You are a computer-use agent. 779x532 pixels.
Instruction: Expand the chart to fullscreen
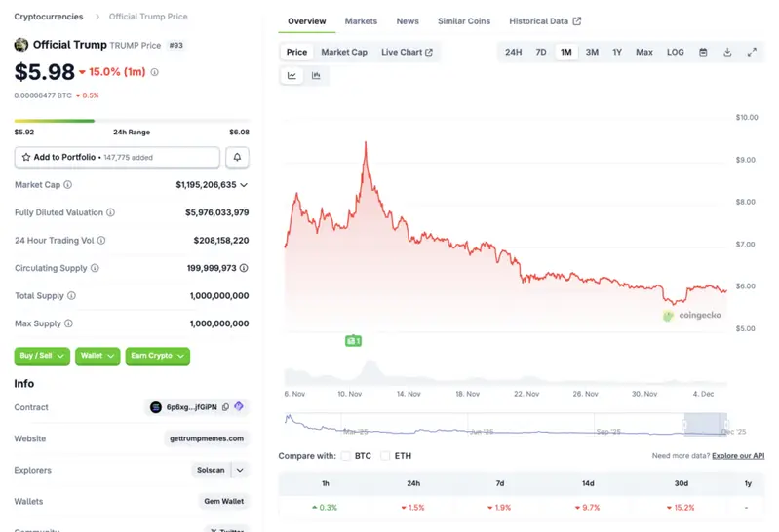[x=752, y=52]
